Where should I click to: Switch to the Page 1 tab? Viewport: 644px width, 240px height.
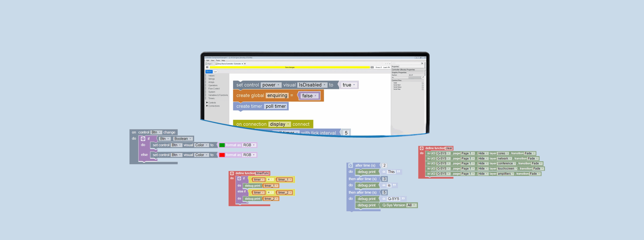pyautogui.click(x=209, y=64)
